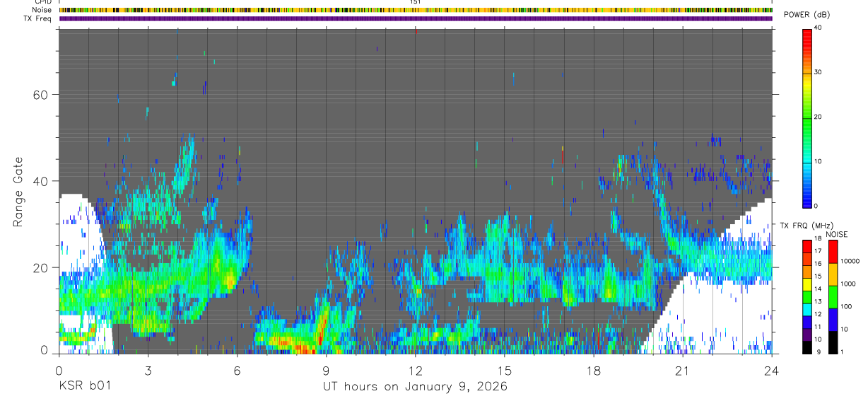Click the TX FRQ (MHz) legend title
The height and width of the screenshot is (401, 868).
click(x=806, y=226)
